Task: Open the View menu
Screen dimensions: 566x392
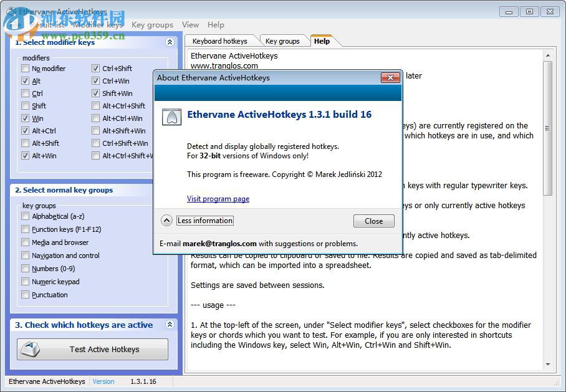Action: [190, 25]
